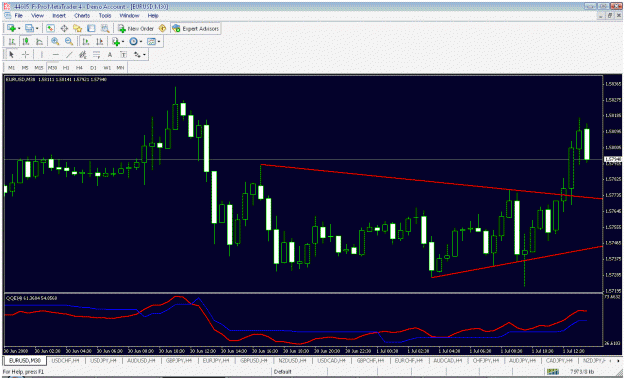625x378 pixels.
Task: Open the Help menu
Action: (x=153, y=16)
